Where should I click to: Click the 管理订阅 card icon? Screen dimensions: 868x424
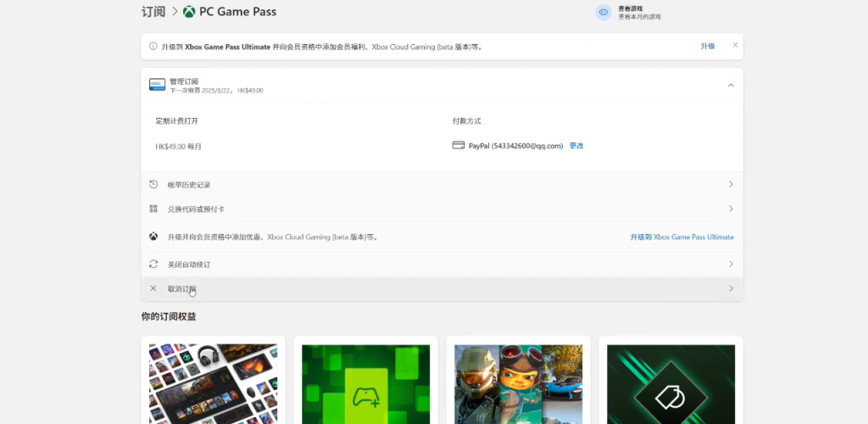coord(157,85)
